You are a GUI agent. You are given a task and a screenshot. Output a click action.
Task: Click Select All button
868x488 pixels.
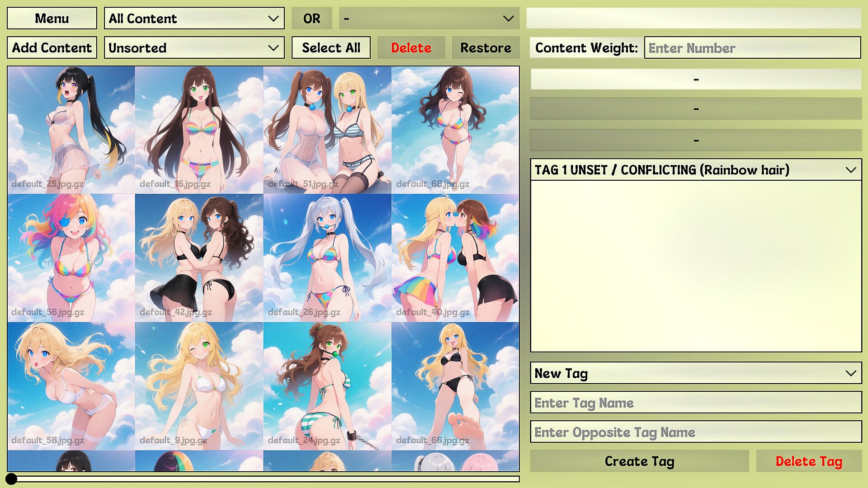[x=331, y=47]
